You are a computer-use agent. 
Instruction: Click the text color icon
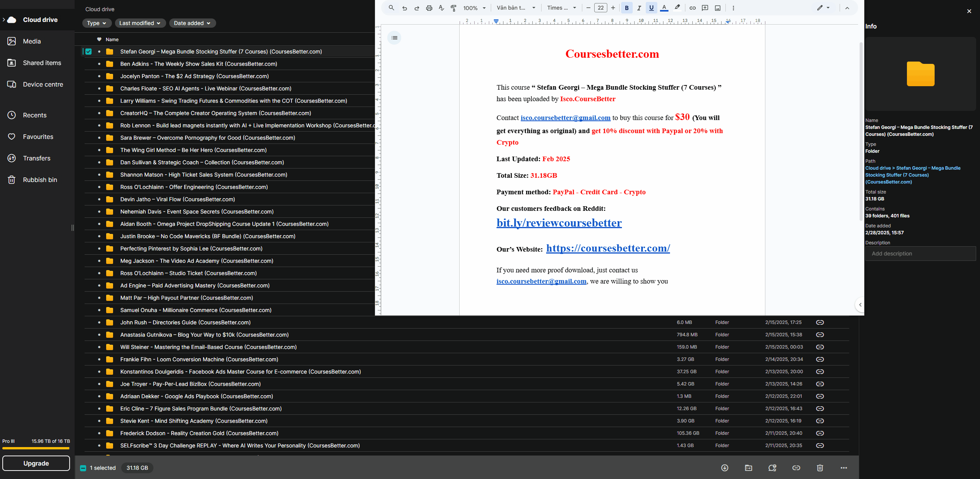tap(664, 8)
